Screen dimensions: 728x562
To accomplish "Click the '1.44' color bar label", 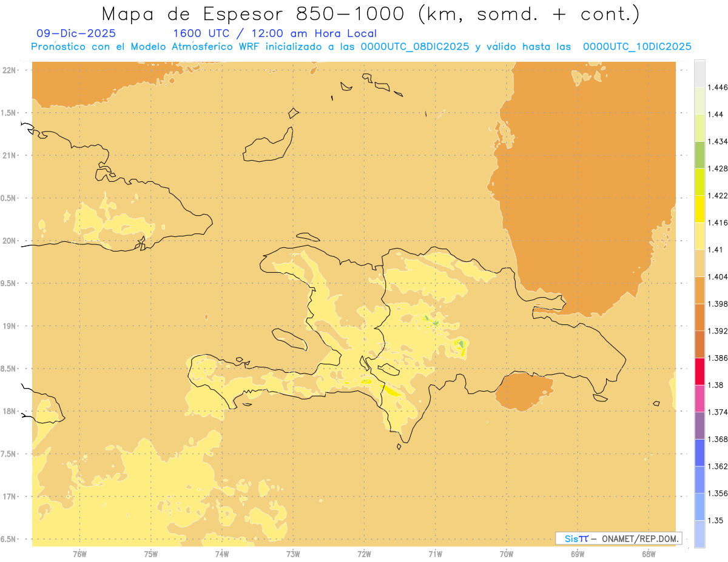I will (x=716, y=114).
